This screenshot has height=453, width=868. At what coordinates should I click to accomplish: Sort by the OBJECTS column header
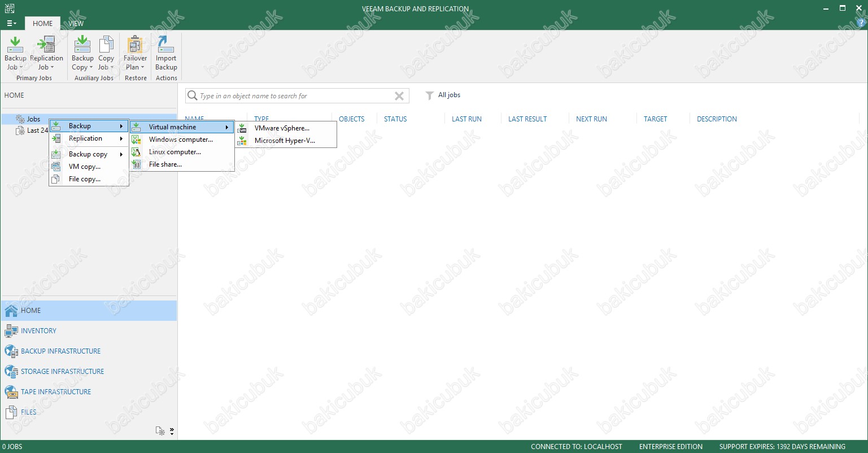352,119
